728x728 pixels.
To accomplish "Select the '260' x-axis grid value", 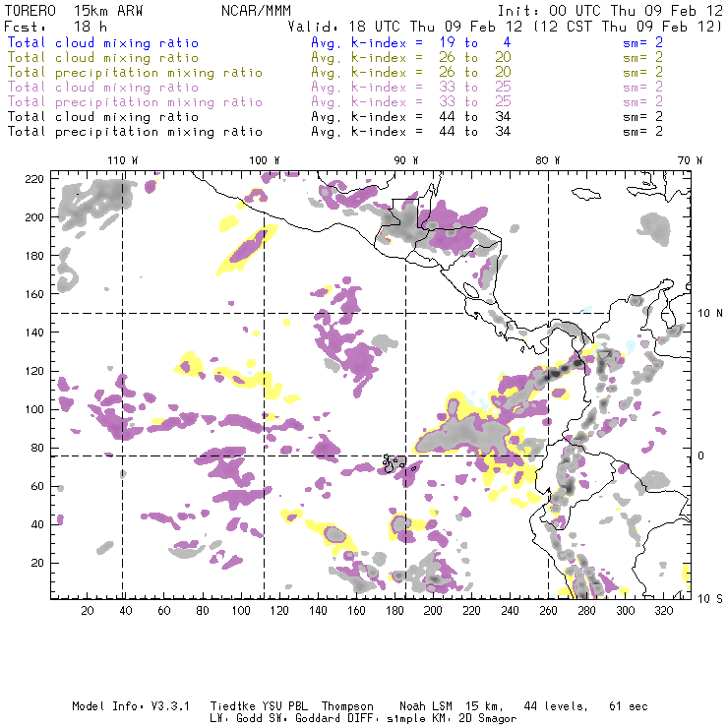I will tap(548, 611).
